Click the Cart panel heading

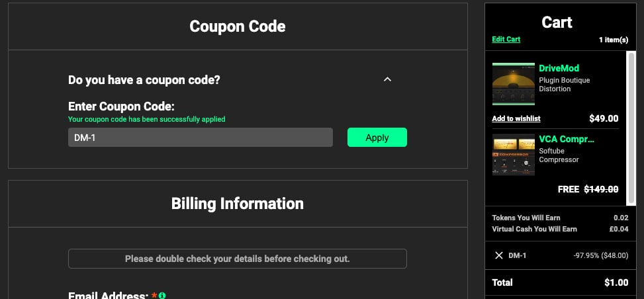pyautogui.click(x=557, y=22)
